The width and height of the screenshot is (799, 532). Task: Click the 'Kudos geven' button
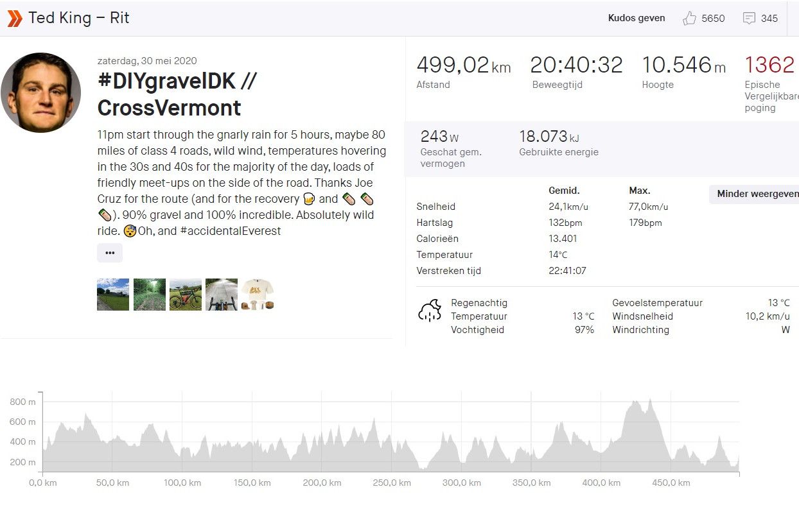pos(637,18)
